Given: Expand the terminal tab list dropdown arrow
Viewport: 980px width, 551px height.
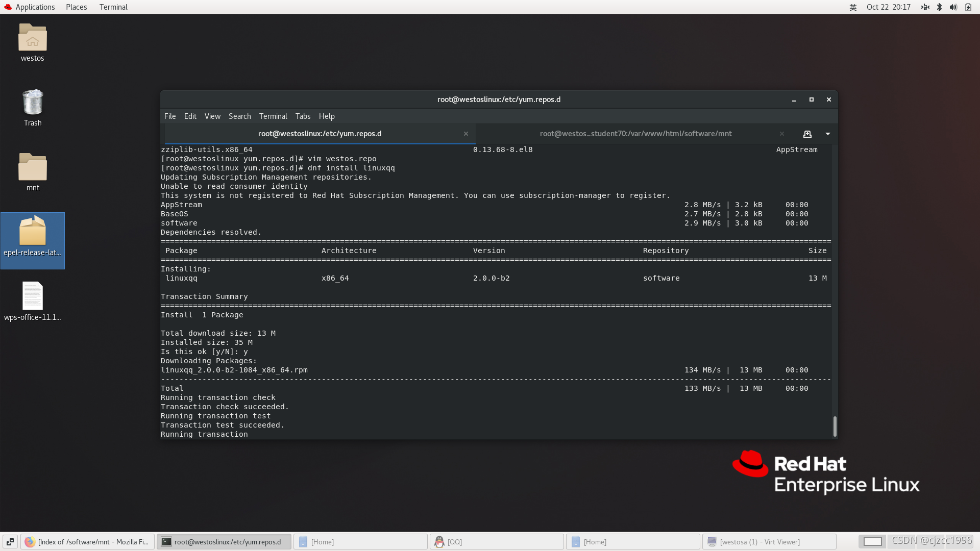Looking at the screenshot, I should (828, 134).
